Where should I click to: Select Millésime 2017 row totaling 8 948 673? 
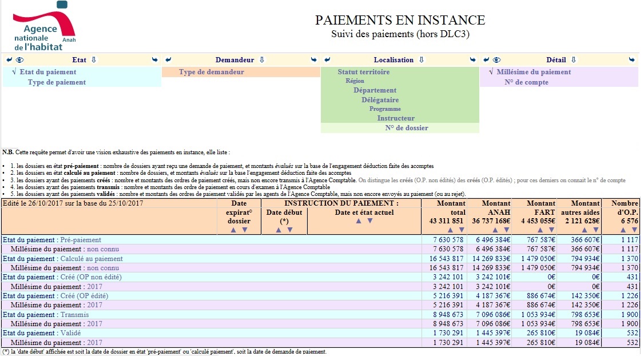(320, 324)
